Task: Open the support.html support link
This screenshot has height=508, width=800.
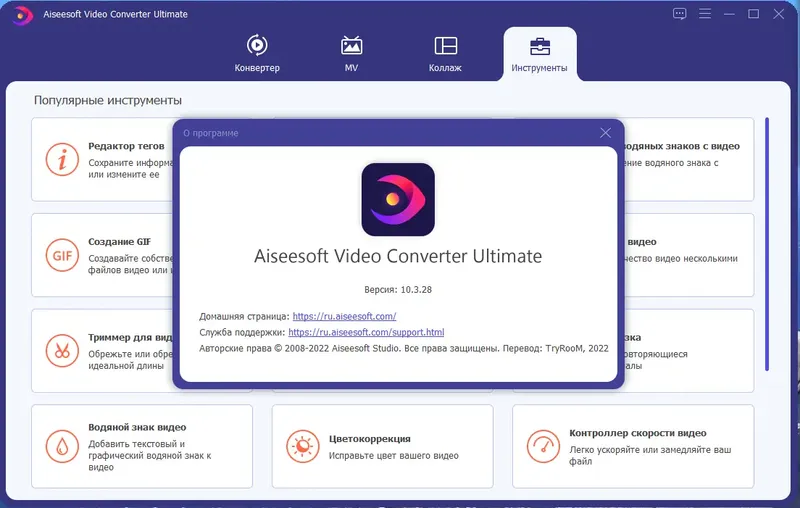Action: (x=366, y=332)
